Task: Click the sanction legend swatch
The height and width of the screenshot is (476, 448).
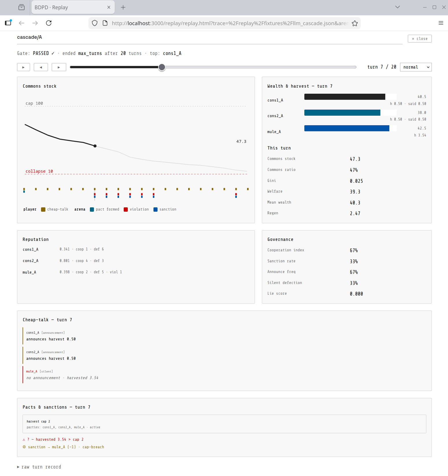Action: point(155,210)
